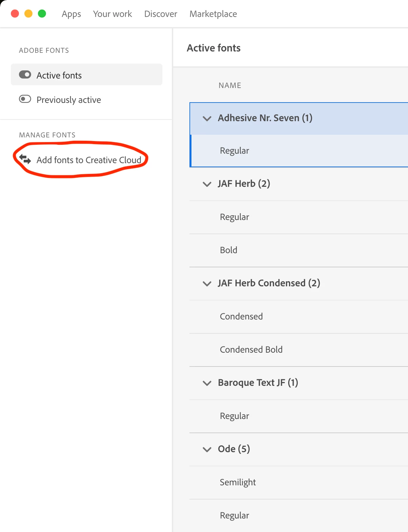The image size is (408, 532).
Task: Select Regular under Adhesive Nr. Seven
Action: pyautogui.click(x=299, y=151)
